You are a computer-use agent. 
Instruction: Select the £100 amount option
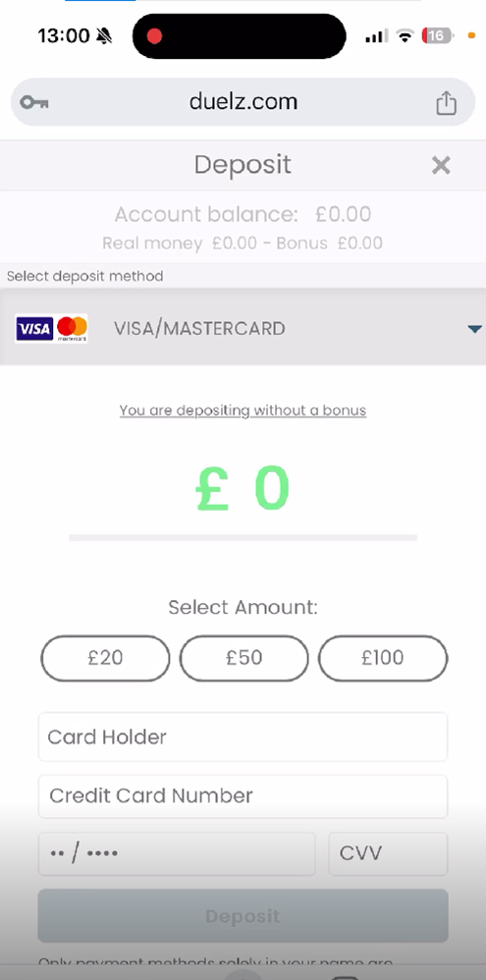383,658
